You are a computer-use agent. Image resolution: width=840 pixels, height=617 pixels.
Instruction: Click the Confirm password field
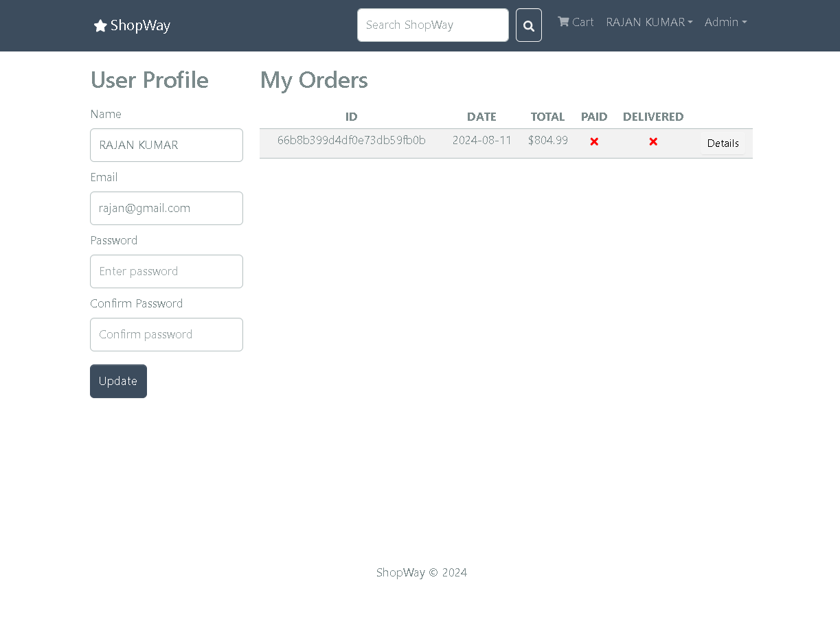tap(166, 335)
